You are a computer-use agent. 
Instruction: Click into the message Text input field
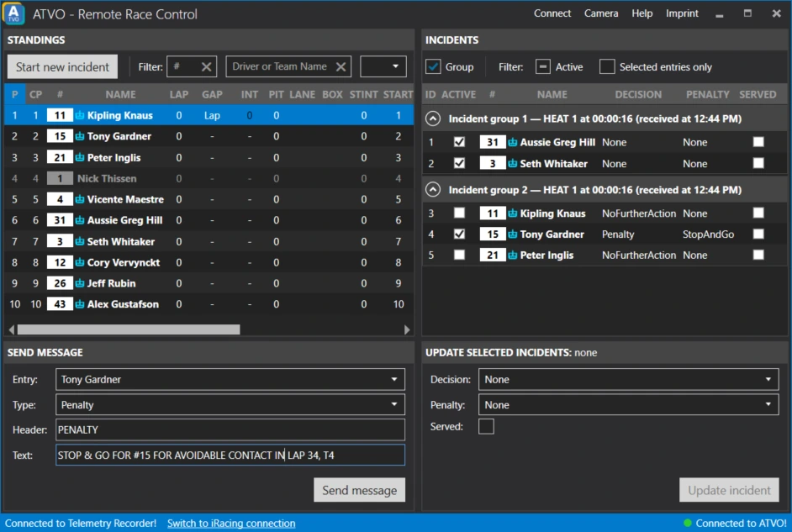[230, 456]
